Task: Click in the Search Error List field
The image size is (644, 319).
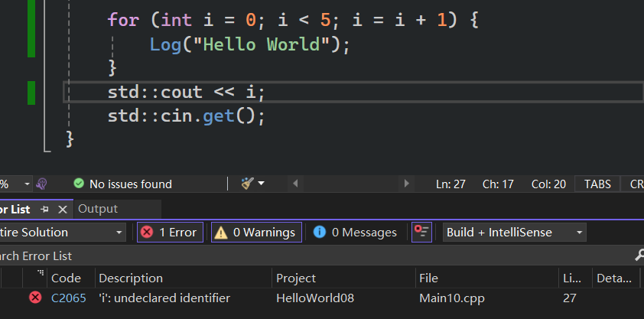Action: [x=306, y=256]
